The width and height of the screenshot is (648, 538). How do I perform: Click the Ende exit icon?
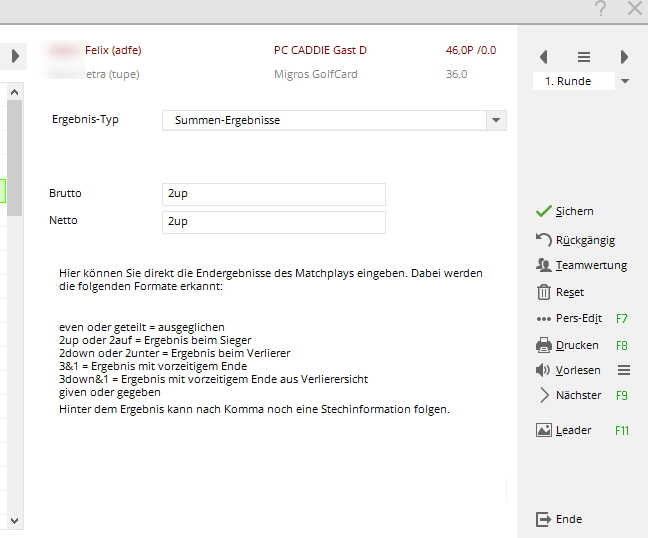(x=544, y=519)
